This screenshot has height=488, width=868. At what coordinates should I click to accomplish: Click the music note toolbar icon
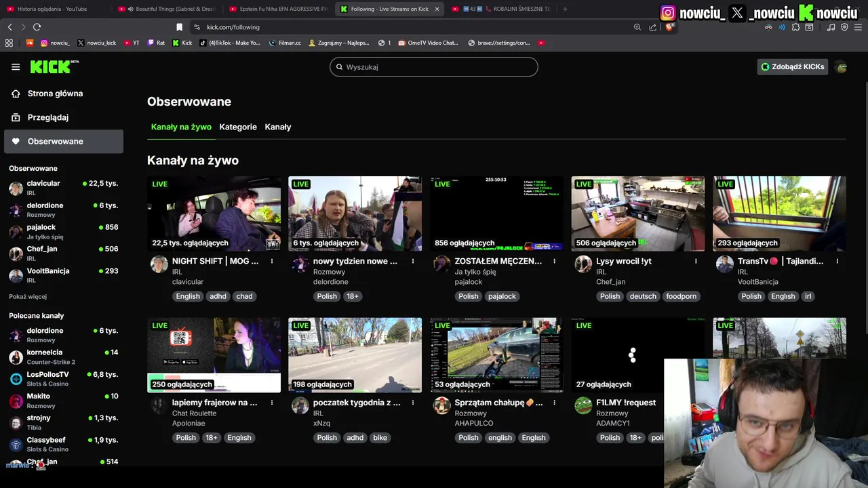point(831,27)
